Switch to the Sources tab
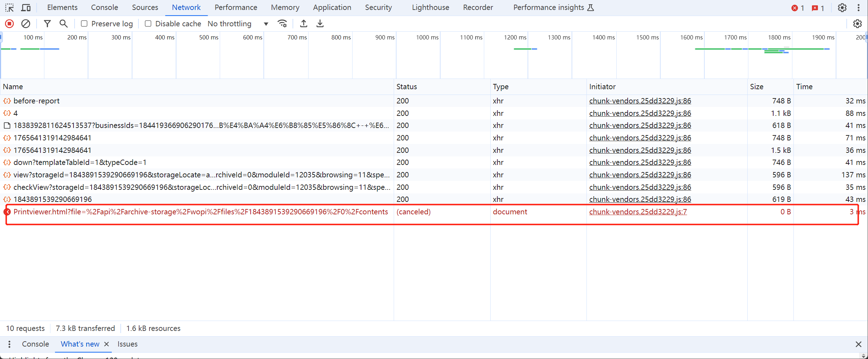868x359 pixels. (x=145, y=7)
